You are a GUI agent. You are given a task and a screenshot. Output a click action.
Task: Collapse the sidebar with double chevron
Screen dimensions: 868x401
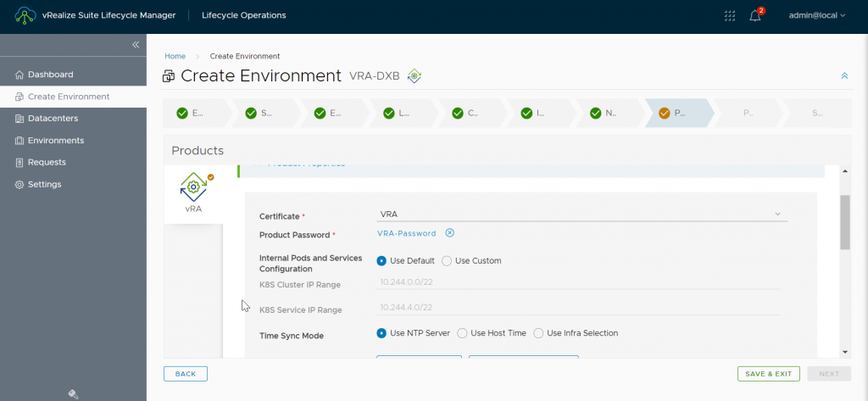pyautogui.click(x=136, y=45)
